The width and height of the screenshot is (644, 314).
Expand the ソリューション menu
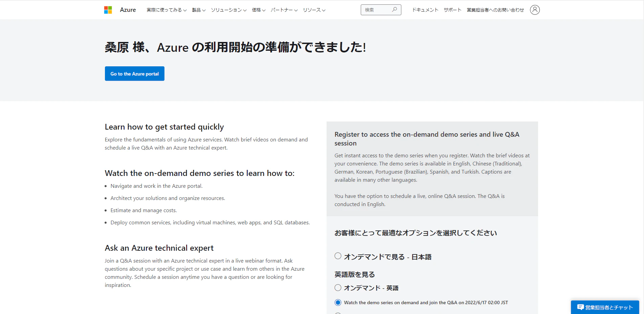coord(229,10)
